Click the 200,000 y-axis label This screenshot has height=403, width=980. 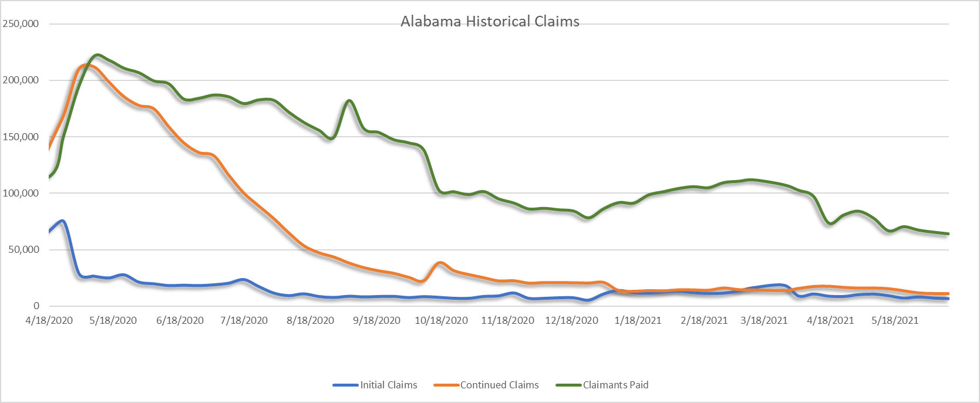[x=21, y=80]
